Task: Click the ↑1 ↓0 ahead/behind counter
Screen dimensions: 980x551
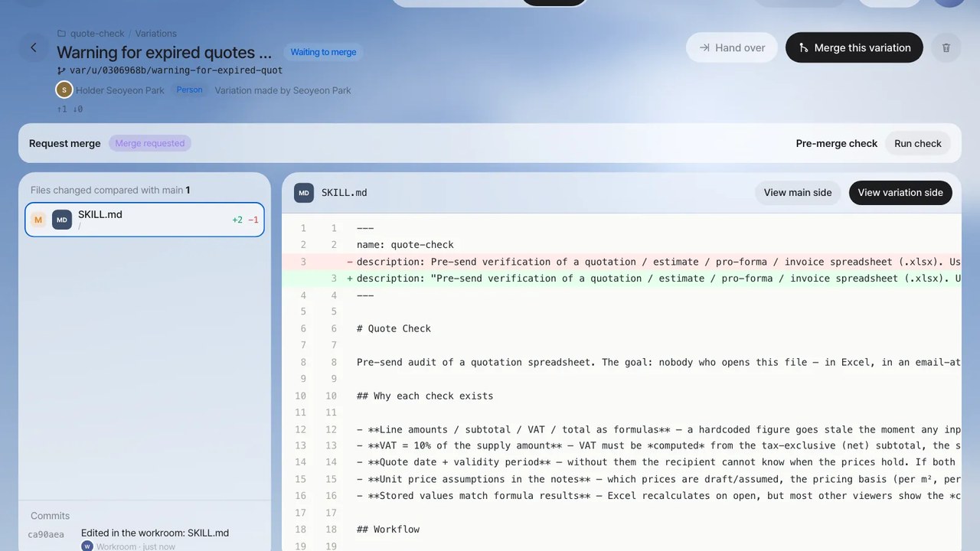Action: [x=70, y=109]
